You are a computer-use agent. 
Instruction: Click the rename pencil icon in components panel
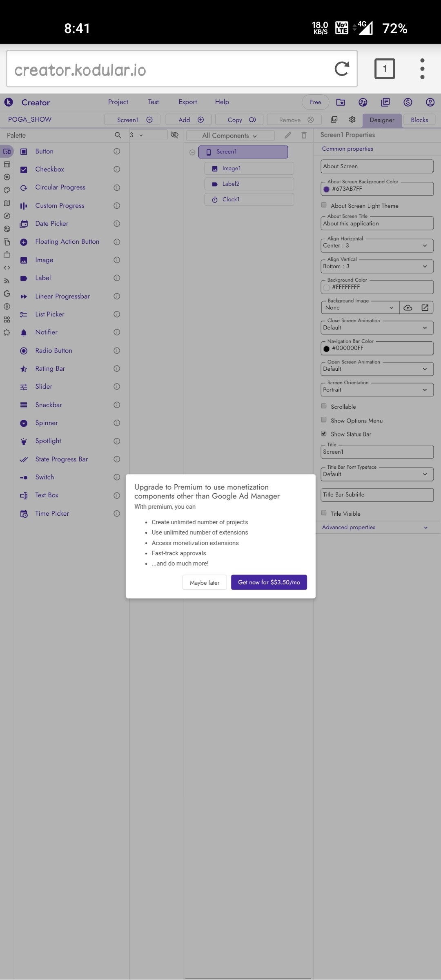click(288, 135)
